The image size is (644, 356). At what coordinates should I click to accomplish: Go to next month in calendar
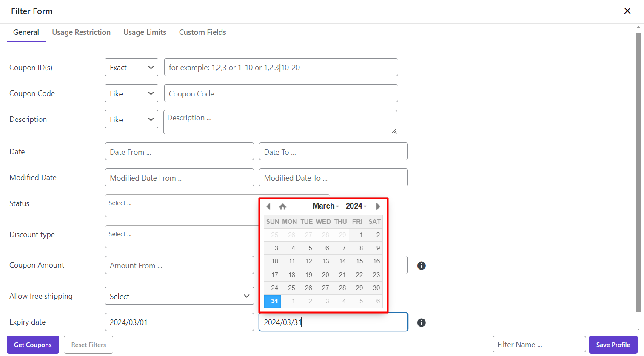click(378, 206)
